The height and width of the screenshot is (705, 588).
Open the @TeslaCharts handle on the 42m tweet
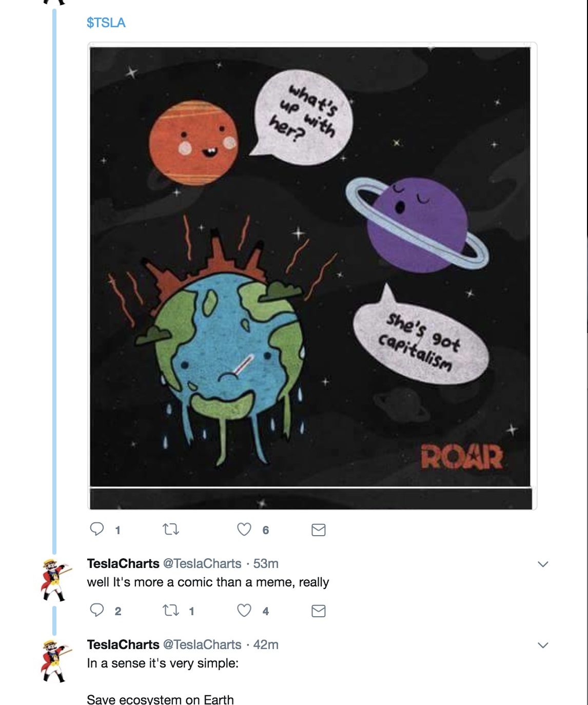coord(202,644)
